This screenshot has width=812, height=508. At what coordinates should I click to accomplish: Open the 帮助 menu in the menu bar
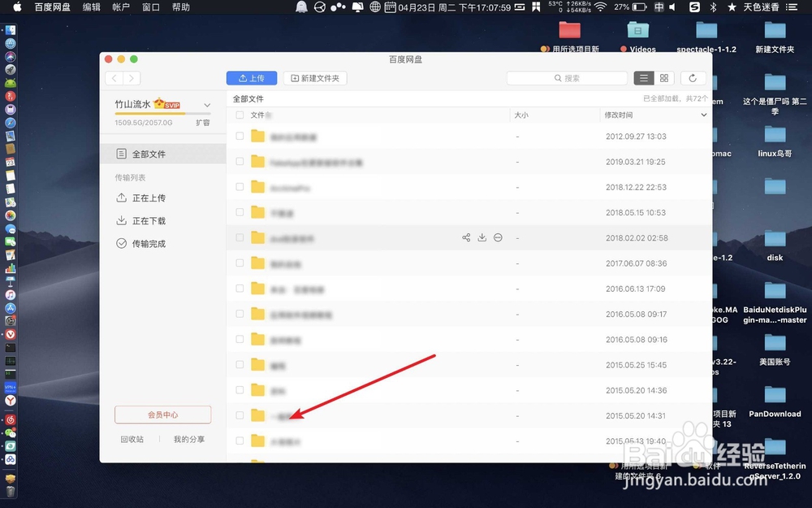point(180,7)
